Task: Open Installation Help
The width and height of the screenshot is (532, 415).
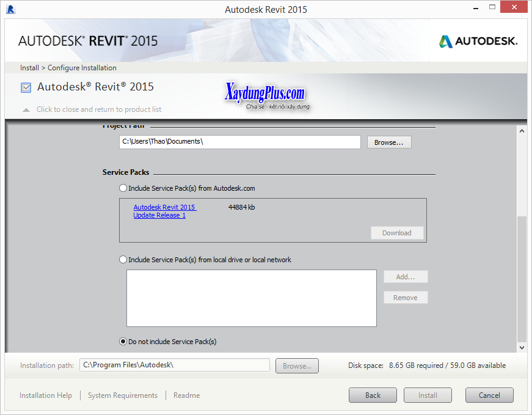Action: point(45,395)
